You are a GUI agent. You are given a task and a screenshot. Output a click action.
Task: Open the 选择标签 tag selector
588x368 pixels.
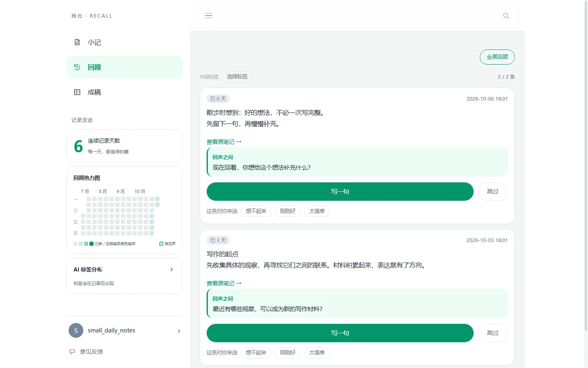(x=237, y=76)
